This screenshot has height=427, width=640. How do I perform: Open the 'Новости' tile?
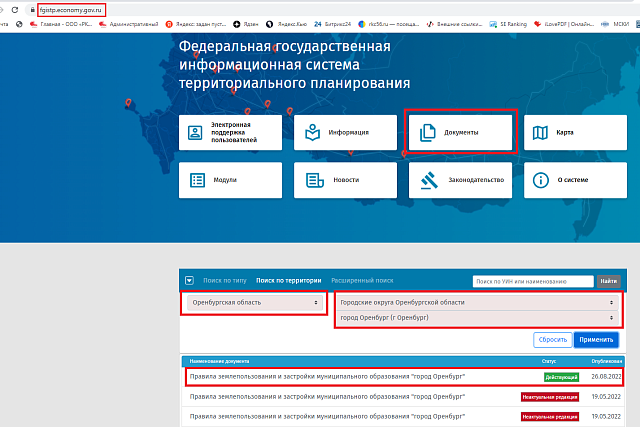pyautogui.click(x=345, y=180)
